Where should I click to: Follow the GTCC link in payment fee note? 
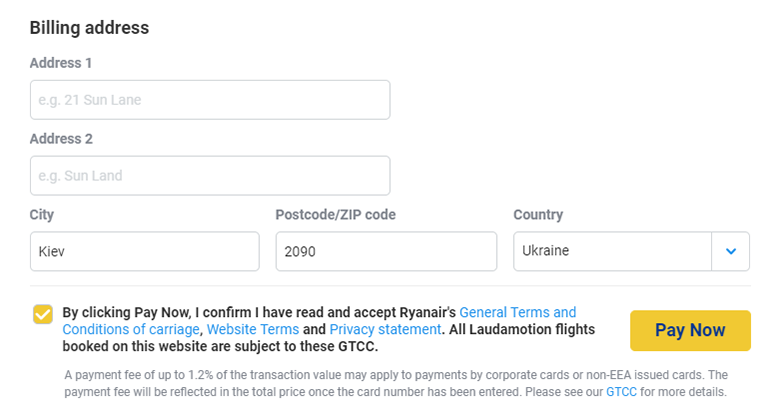tap(620, 392)
